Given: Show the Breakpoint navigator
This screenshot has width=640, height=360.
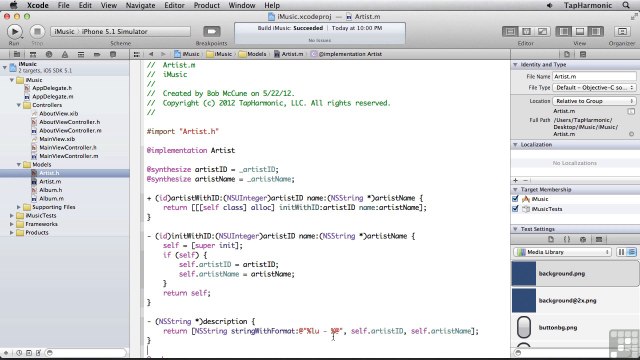Looking at the screenshot, I should pyautogui.click(x=97, y=54).
